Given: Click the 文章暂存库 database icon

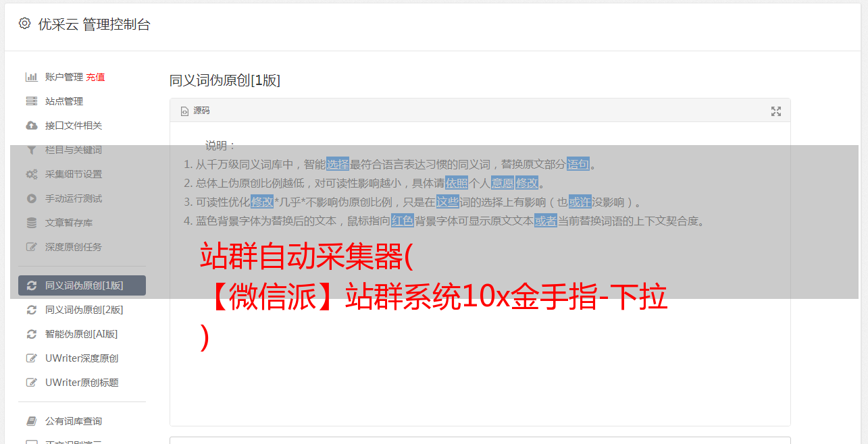Looking at the screenshot, I should coord(31,223).
